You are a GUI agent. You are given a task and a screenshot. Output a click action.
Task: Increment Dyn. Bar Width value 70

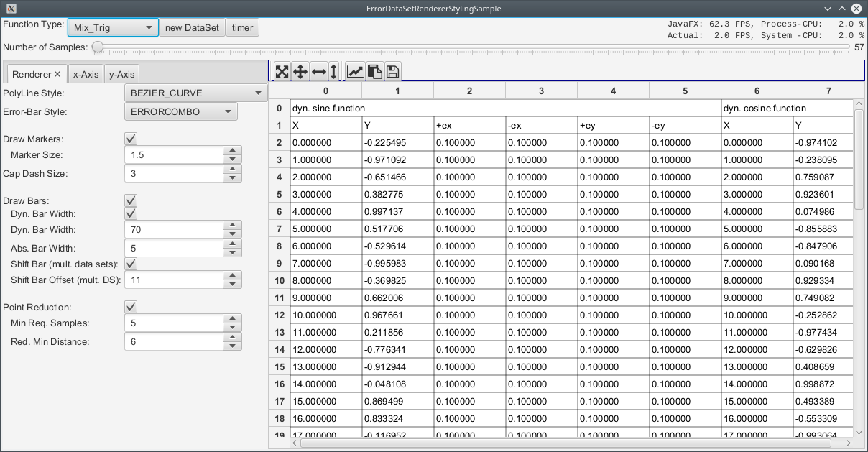(231, 225)
